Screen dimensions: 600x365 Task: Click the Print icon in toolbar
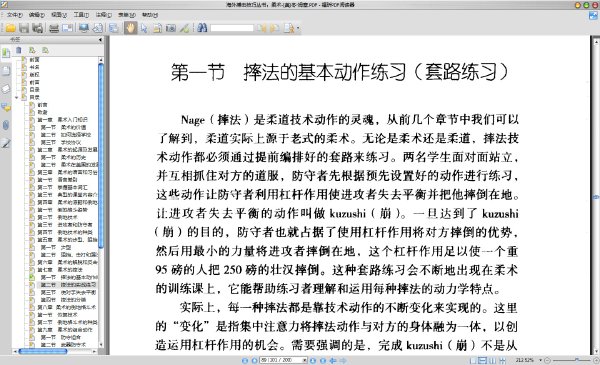pos(54,28)
